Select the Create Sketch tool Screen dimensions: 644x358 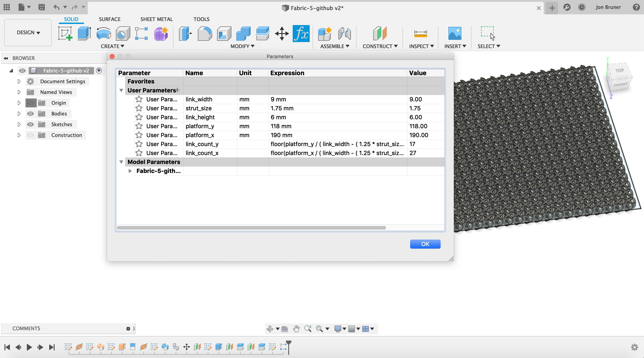65,33
